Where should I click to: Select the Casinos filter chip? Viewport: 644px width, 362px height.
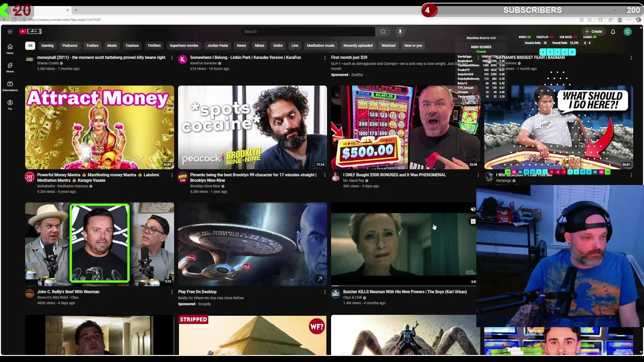132,46
